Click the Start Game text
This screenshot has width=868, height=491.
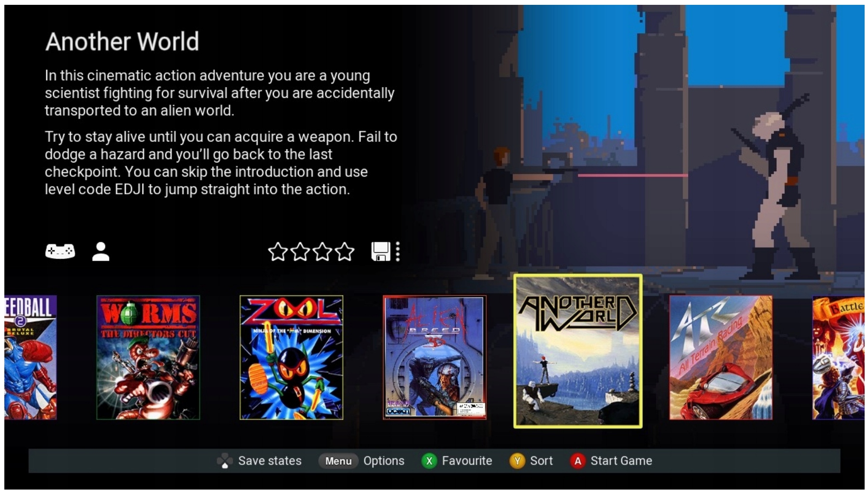[621, 461]
